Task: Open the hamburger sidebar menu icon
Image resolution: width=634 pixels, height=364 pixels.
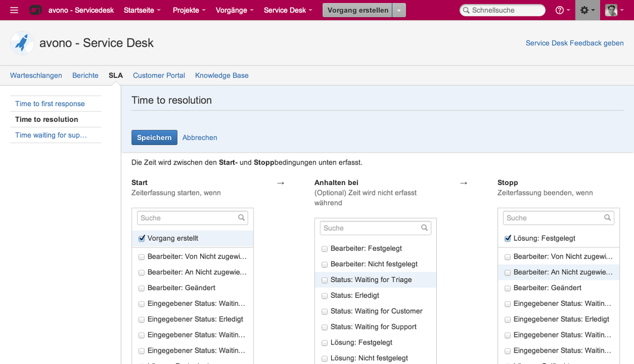Action: tap(14, 10)
